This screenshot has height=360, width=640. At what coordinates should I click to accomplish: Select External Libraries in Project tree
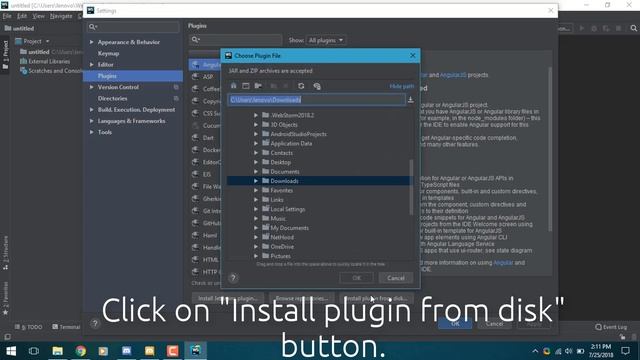(49, 62)
